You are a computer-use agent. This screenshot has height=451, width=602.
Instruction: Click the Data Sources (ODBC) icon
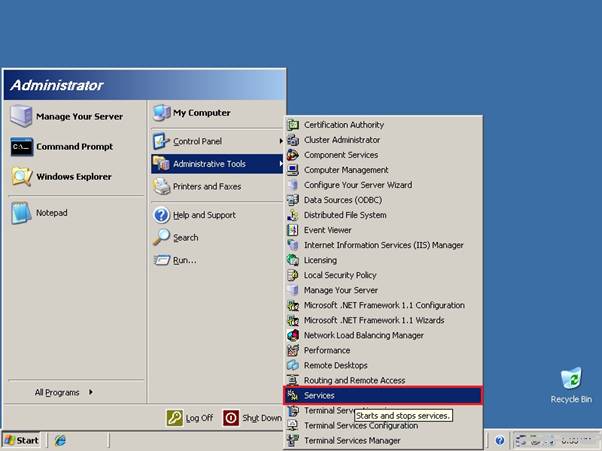[293, 200]
